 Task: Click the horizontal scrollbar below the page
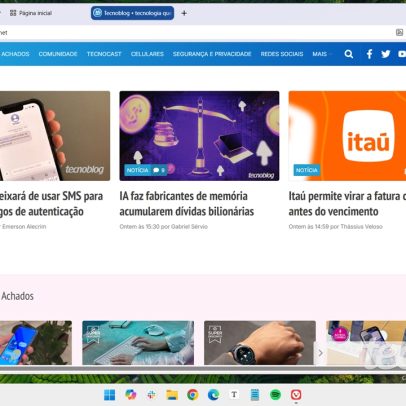(x=203, y=368)
